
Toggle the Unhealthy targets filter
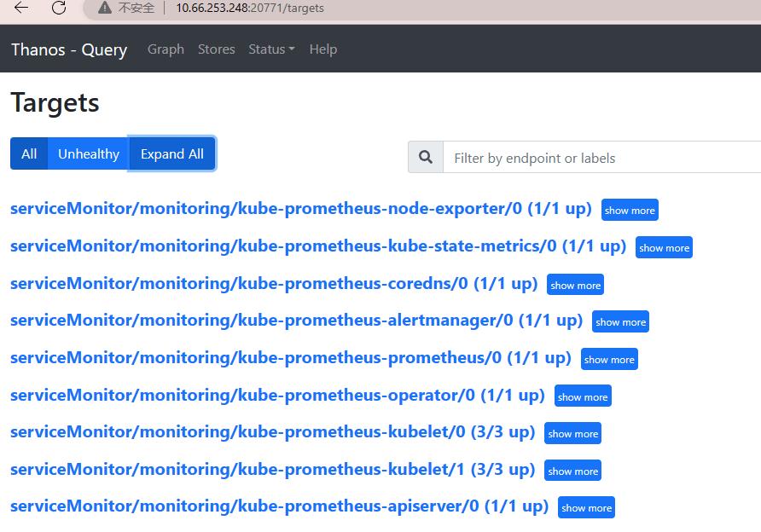88,153
